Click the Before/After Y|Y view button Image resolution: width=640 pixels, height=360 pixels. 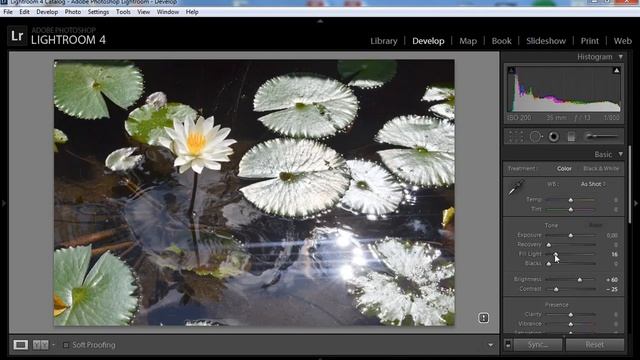[40, 345]
